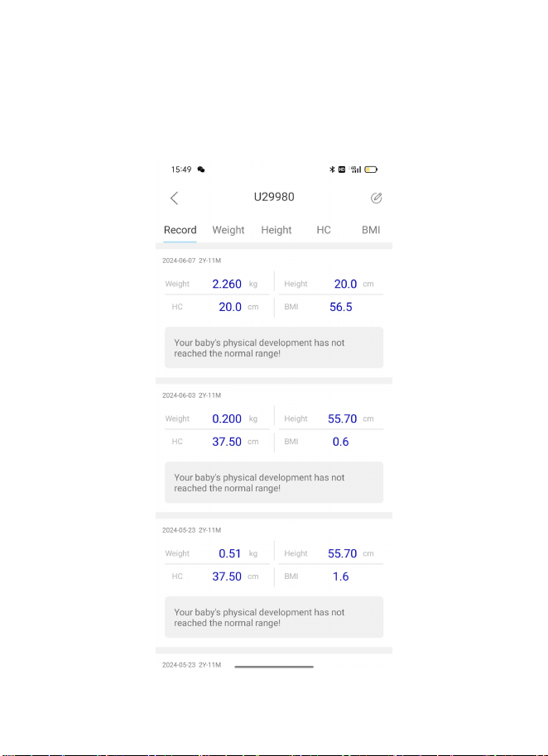Tap the bottom home gesture bar
The width and height of the screenshot is (548, 756).
274,667
